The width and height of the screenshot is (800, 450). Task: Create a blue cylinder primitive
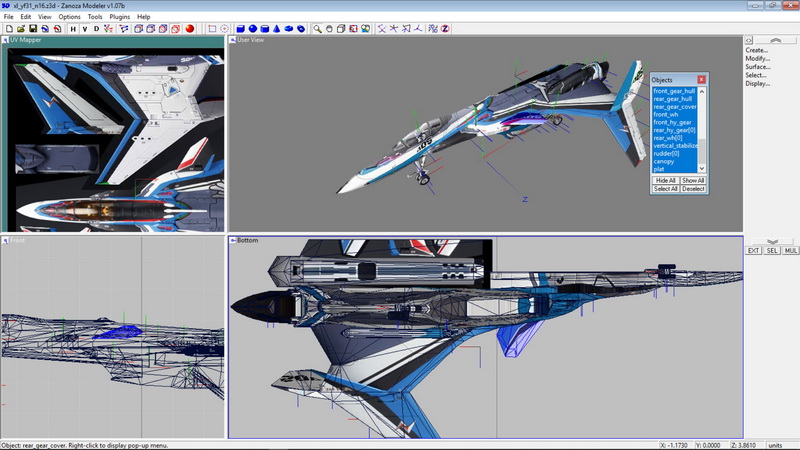[x=264, y=29]
